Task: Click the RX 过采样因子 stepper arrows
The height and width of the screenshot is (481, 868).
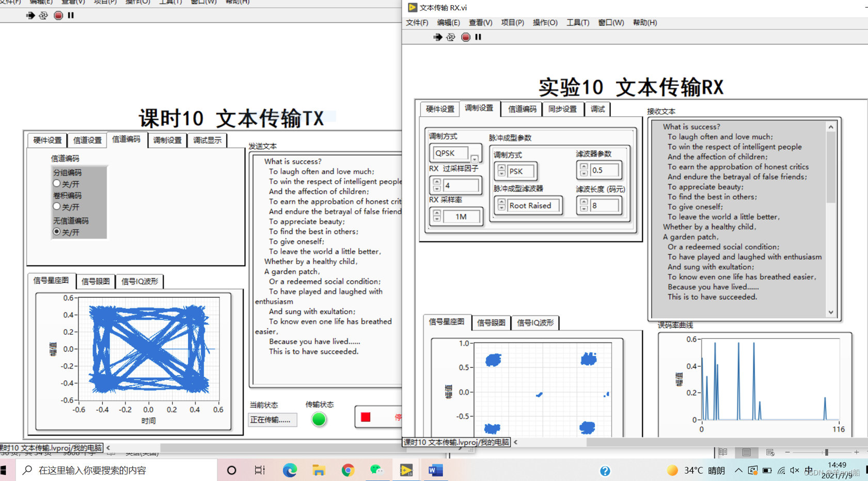Action: 437,185
